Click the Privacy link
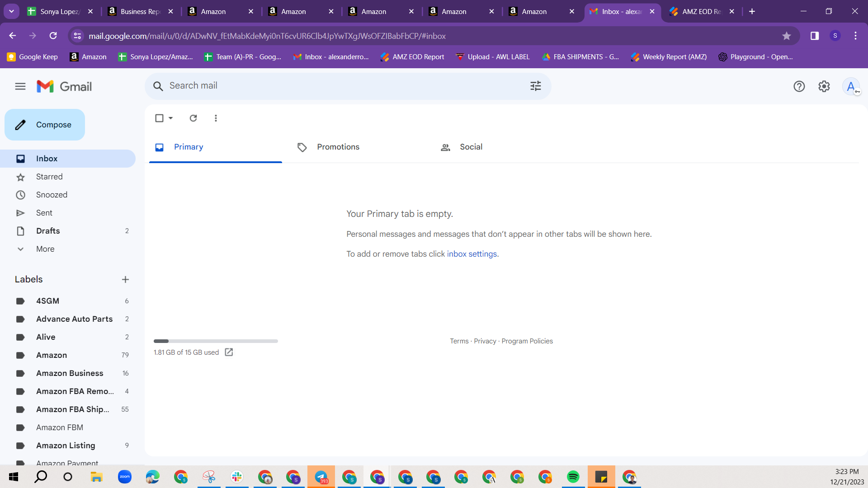Viewport: 868px width, 488px height. [x=485, y=341]
